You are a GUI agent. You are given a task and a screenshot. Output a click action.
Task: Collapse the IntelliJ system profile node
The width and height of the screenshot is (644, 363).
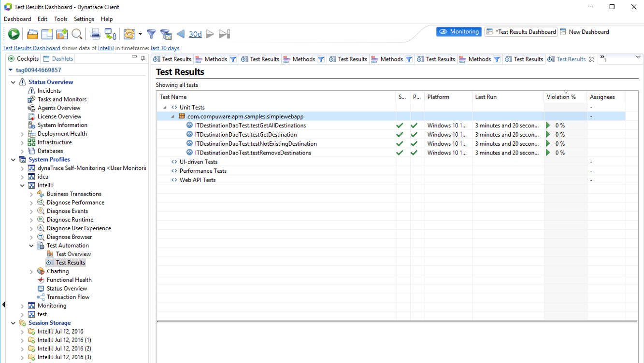tap(22, 185)
